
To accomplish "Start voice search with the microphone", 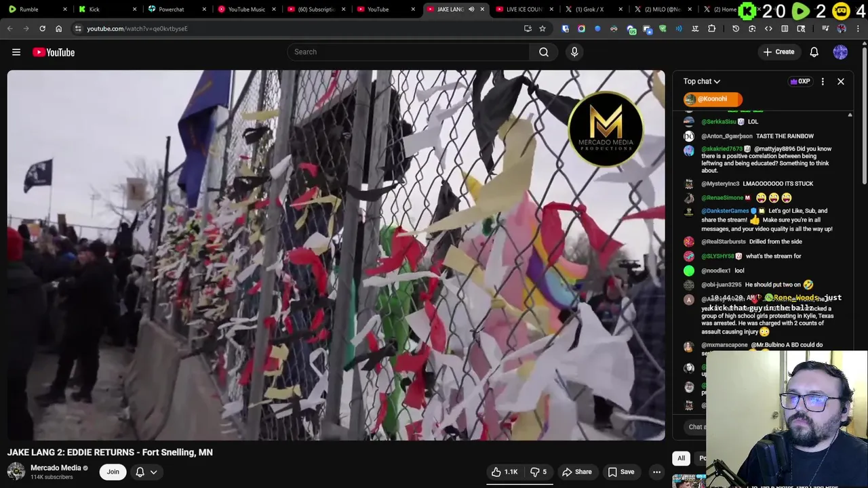I will click(574, 52).
